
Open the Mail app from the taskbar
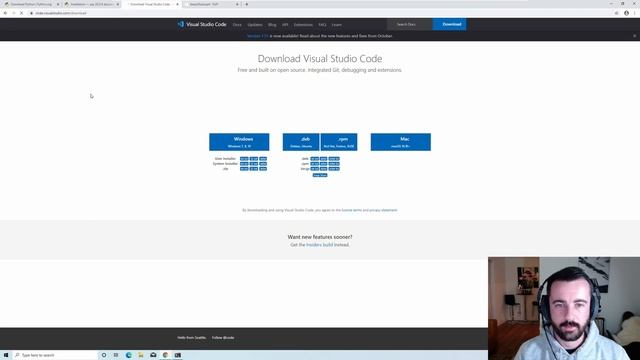tap(153, 355)
